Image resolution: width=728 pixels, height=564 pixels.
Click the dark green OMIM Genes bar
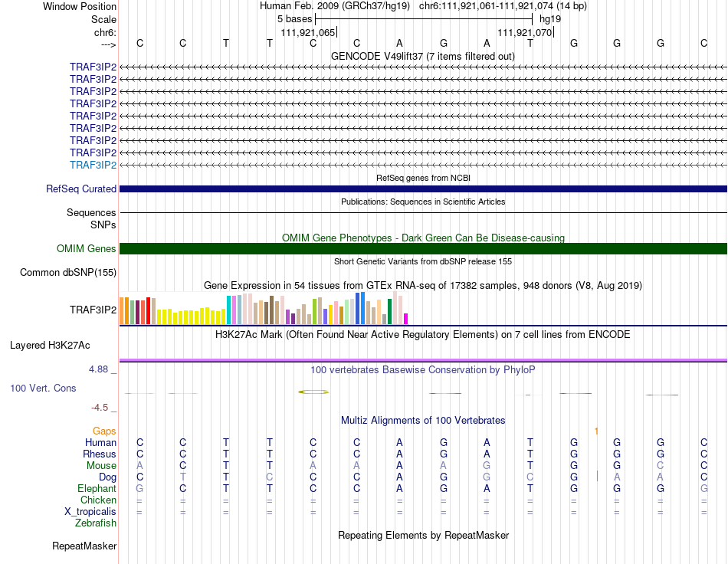[423, 249]
